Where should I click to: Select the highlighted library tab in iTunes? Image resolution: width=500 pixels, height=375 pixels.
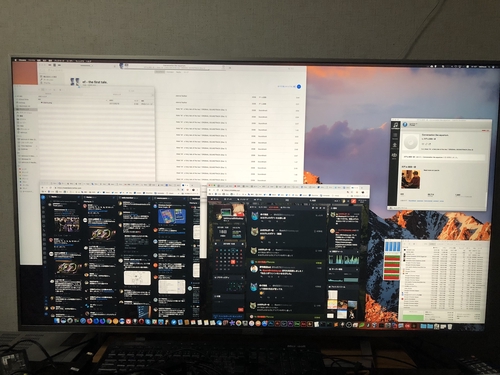pos(160,72)
